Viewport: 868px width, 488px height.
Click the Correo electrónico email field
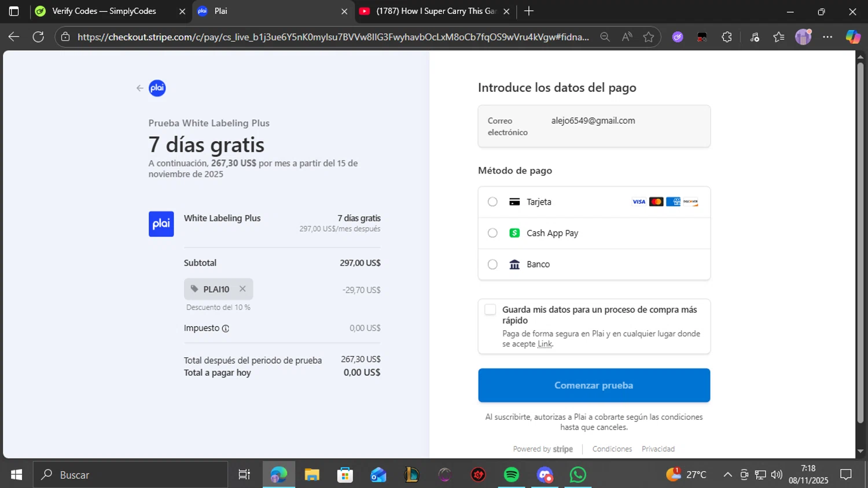(x=594, y=126)
